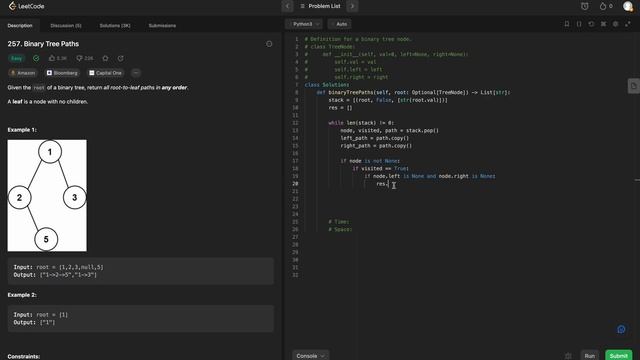Go to the next problem arrow
This screenshot has width=640, height=360.
[352, 6]
